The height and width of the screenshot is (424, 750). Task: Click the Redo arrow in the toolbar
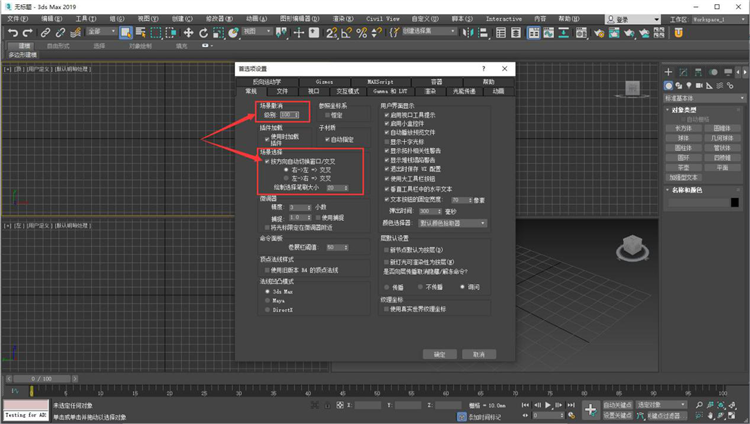28,33
